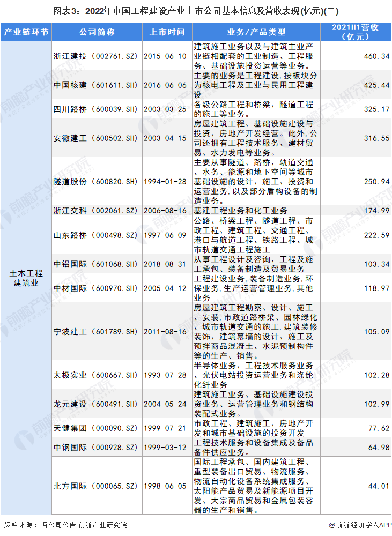Click revenue value 325.17

point(376,109)
